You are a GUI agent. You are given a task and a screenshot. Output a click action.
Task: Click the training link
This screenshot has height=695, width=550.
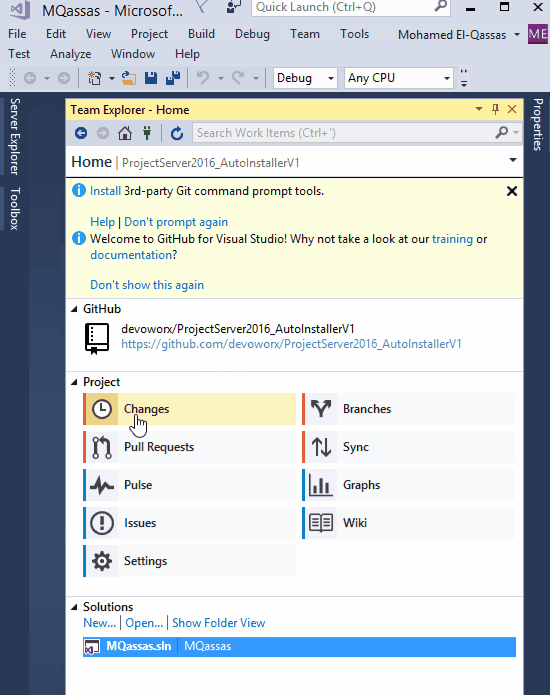tap(452, 239)
